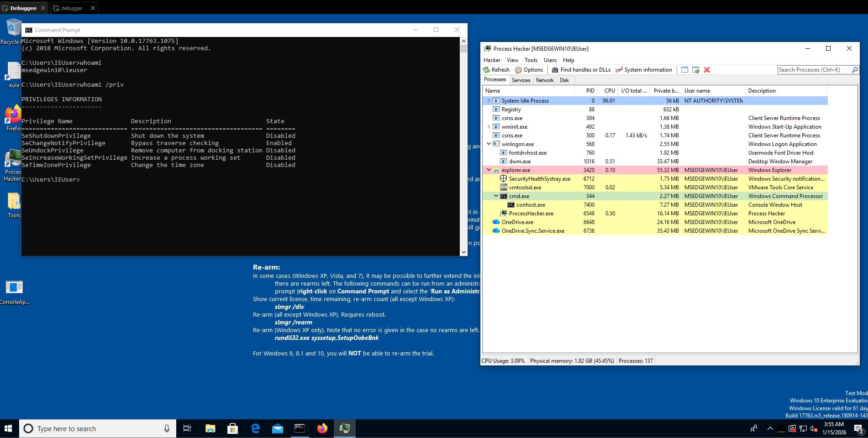The height and width of the screenshot is (438, 868).
Task: Sort processes by the CPU column header
Action: click(610, 91)
